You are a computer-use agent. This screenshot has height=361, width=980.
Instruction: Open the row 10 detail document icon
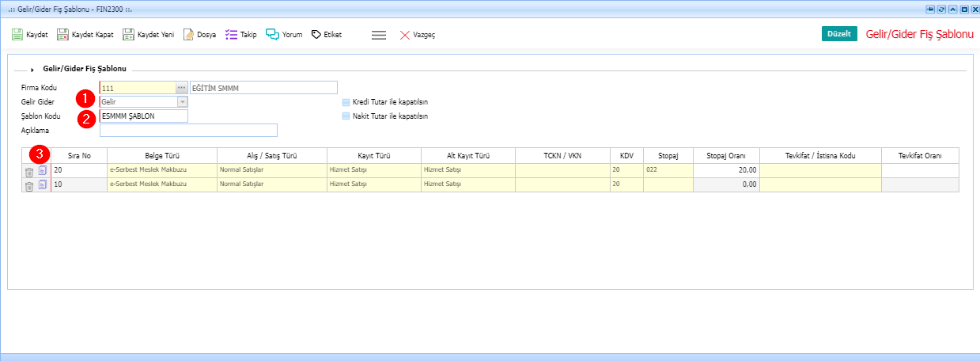(43, 185)
